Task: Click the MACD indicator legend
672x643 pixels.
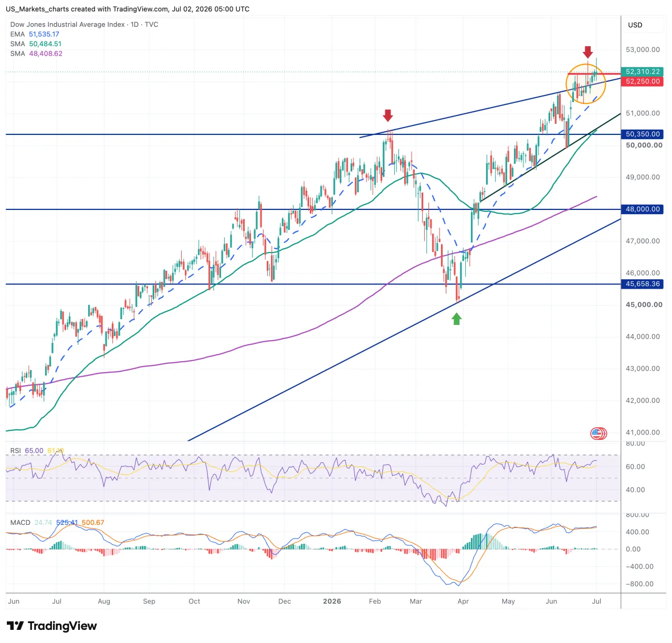Action: (57, 523)
